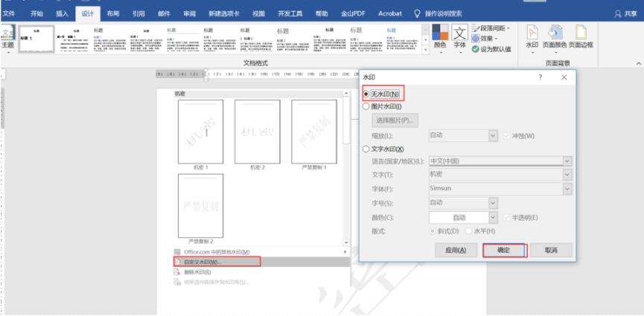Click the 选择图片 button
This screenshot has height=316, width=644.
[395, 120]
